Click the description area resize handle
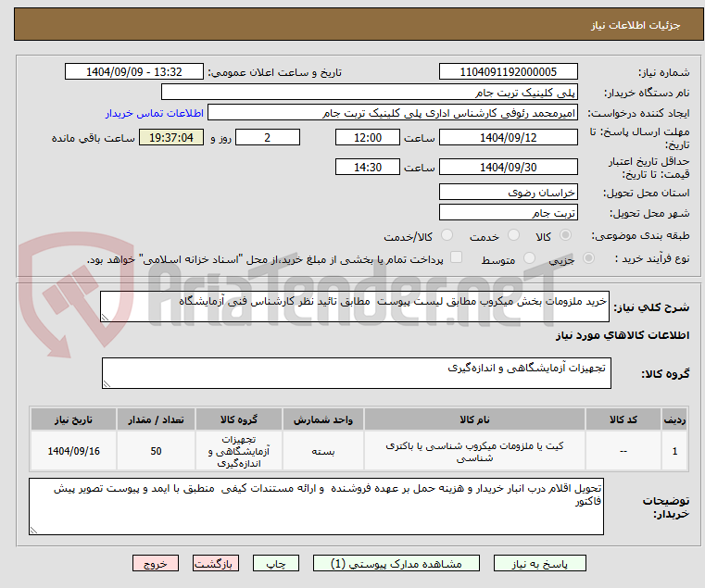705x588 pixels. (x=106, y=317)
